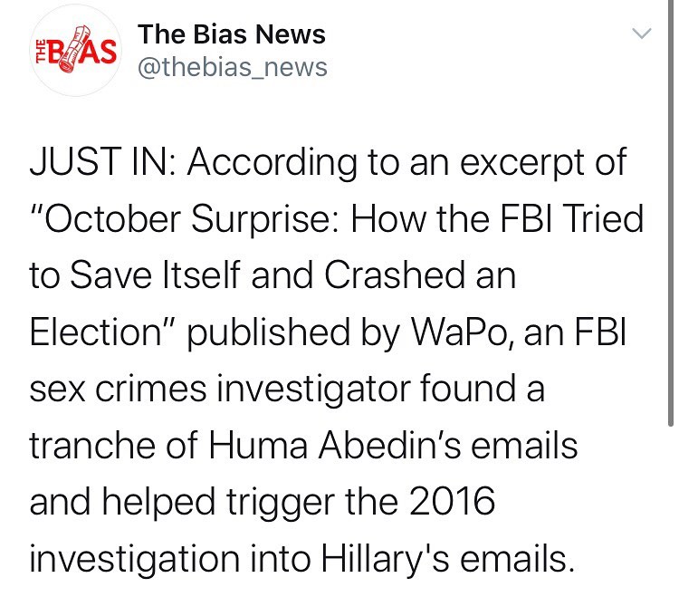Screen dimensions: 679x616
Task: Click the words "helped trigger" in tweet
Action: tap(218, 503)
